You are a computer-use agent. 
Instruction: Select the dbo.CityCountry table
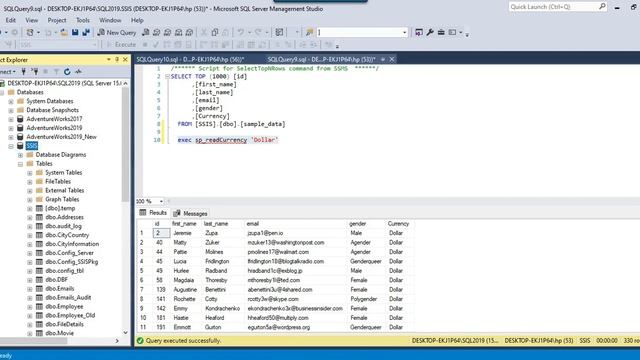click(x=67, y=235)
